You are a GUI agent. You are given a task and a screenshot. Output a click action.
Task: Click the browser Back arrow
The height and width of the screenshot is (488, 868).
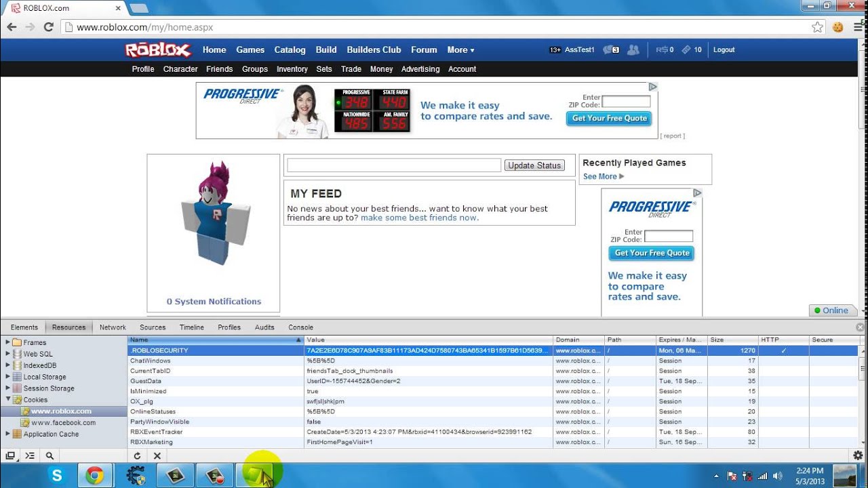click(12, 27)
